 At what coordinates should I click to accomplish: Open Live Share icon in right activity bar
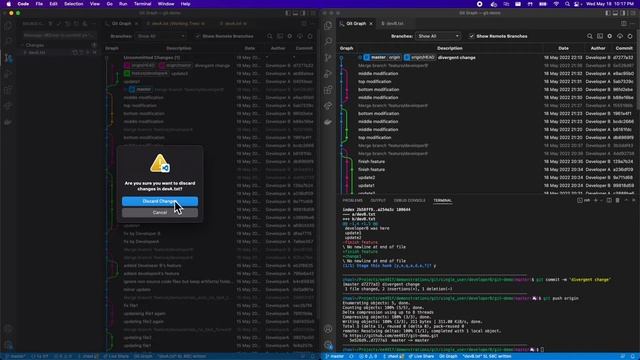(328, 106)
